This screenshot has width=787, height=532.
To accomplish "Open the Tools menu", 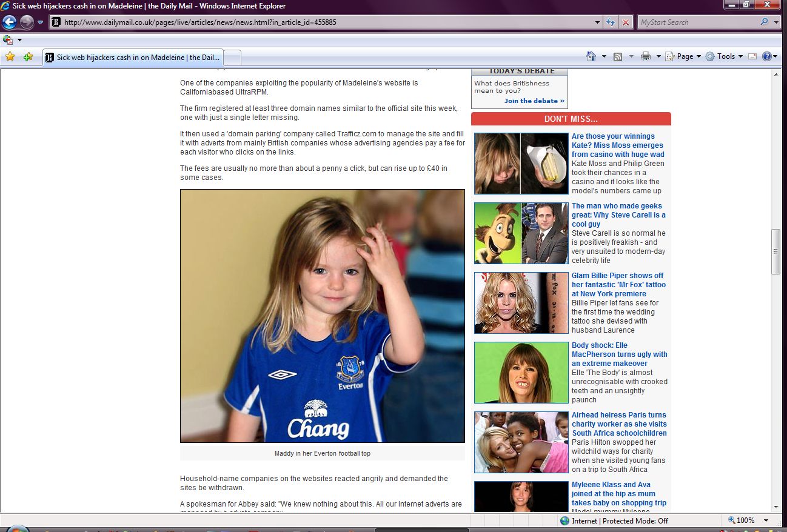I will 725,56.
